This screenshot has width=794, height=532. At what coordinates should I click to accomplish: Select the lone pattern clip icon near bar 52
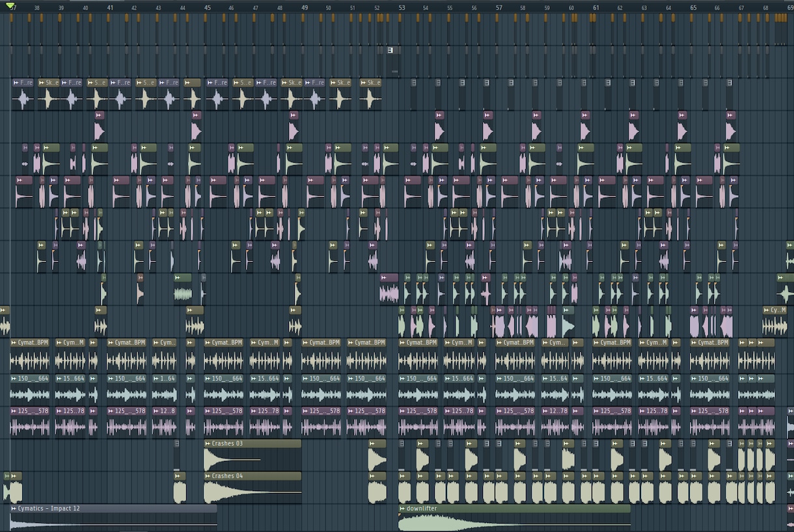coord(390,50)
